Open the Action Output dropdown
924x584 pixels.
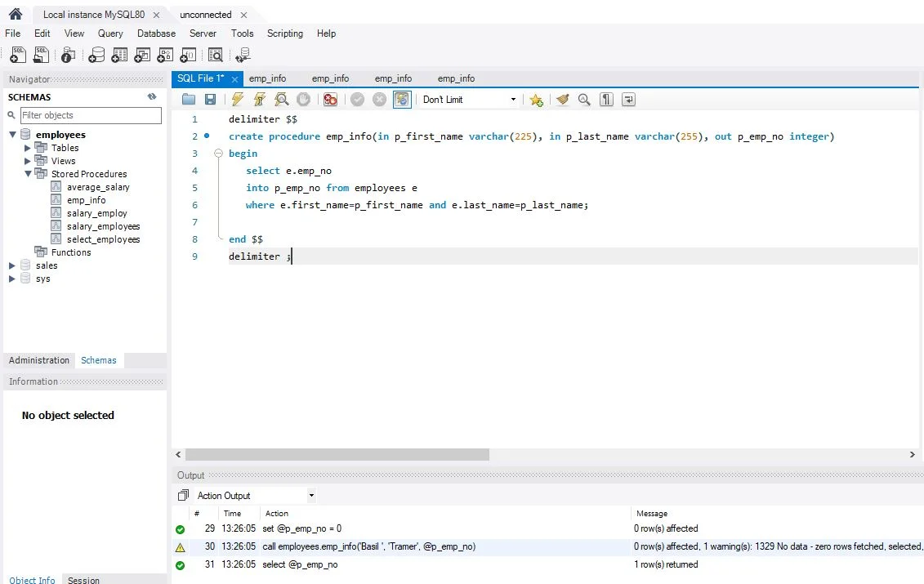click(x=310, y=496)
